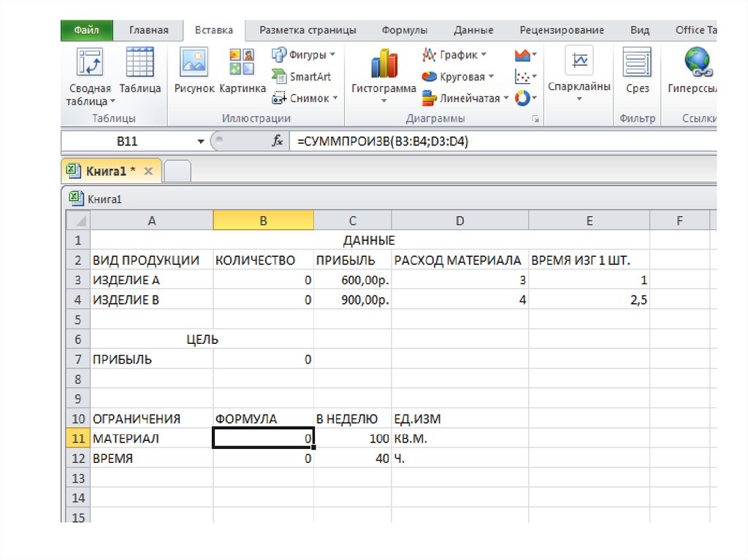This screenshot has height=560, width=748.
Task: Select cell КОЛИЧЕСТВО
Action: 263,260
